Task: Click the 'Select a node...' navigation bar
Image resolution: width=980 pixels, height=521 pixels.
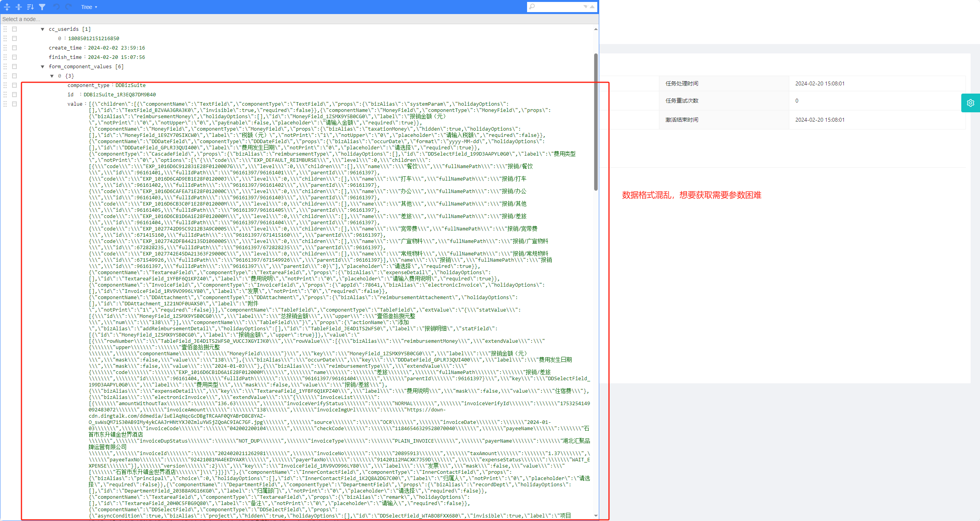Action: pyautogui.click(x=299, y=19)
